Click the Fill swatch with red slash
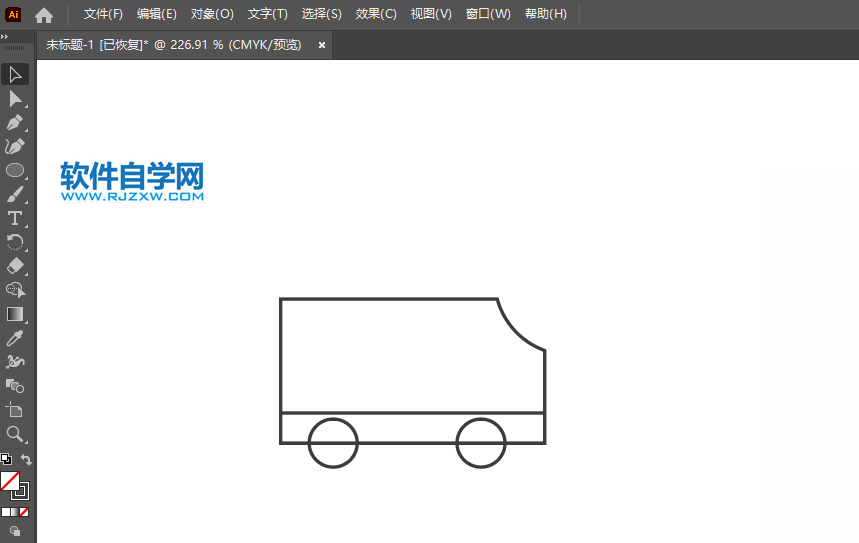This screenshot has height=543, width=859. 10,481
